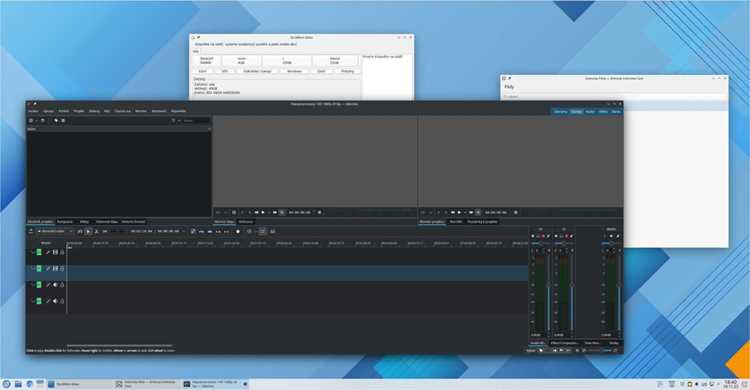
Task: Click the clock in the system tray
Action: tap(730, 384)
